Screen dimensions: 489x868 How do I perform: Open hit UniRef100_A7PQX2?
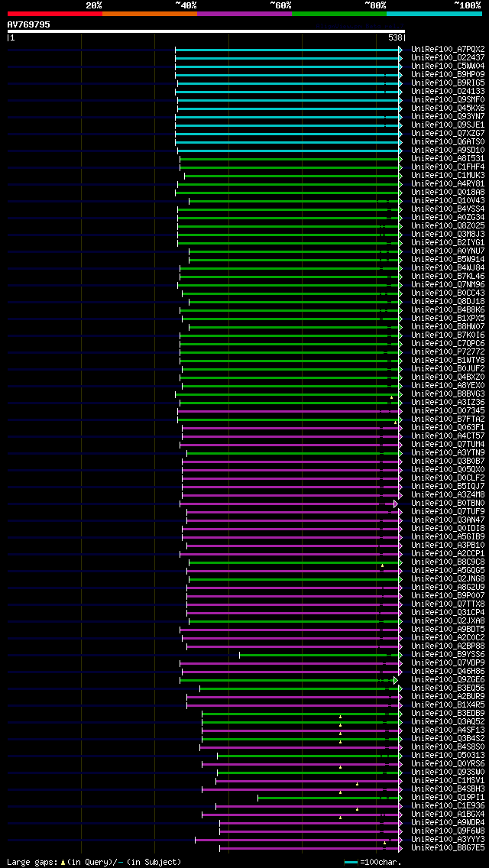(448, 50)
